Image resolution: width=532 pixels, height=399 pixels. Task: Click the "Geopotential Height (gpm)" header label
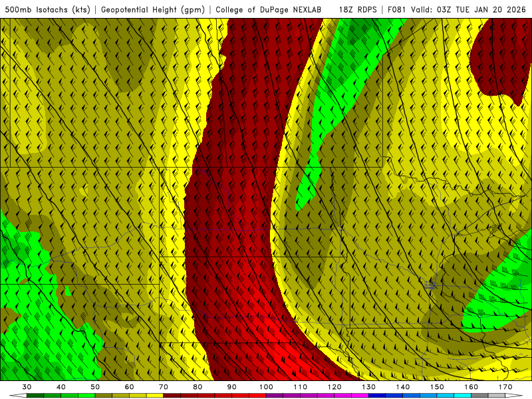[x=153, y=10]
